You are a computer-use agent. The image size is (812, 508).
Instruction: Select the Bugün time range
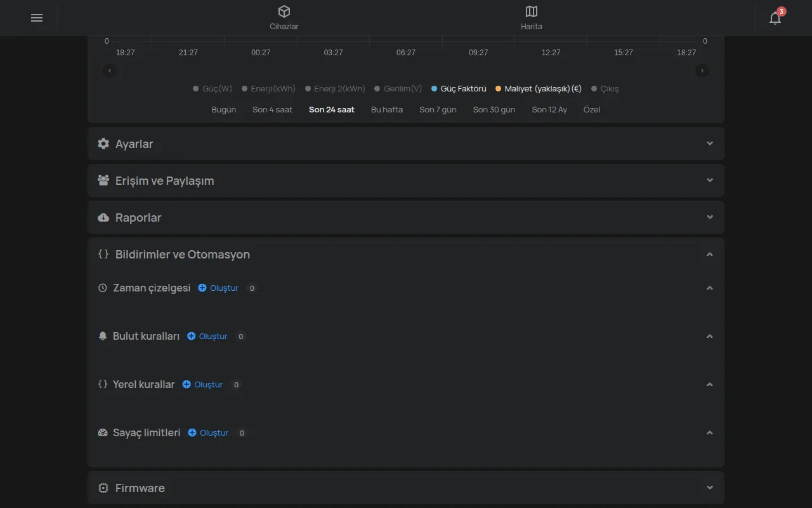[223, 110]
